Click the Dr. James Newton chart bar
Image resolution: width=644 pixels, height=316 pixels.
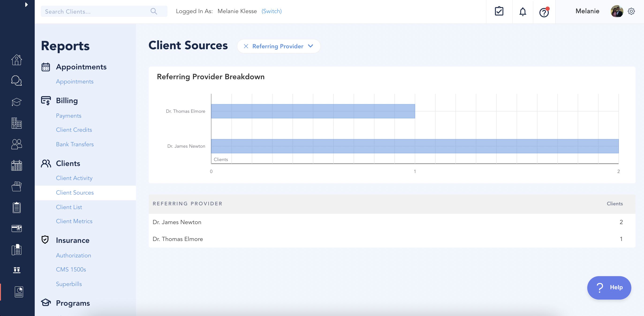414,146
